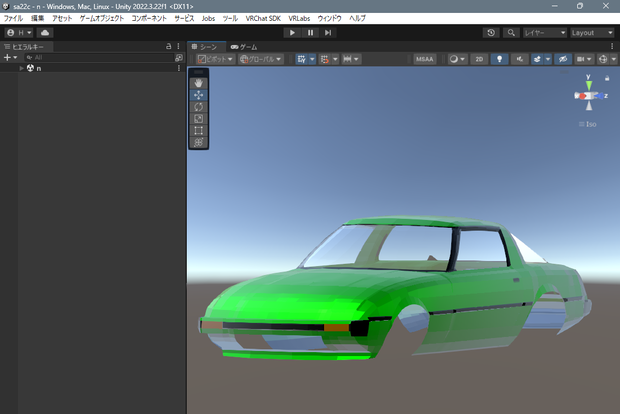Open the グローバル coordinate dropdown
The width and height of the screenshot is (620, 414).
(261, 59)
